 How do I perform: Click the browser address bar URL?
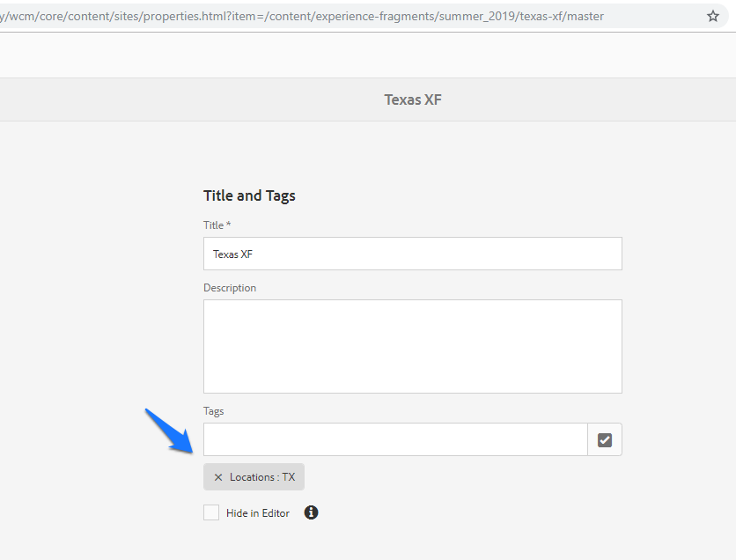308,16
